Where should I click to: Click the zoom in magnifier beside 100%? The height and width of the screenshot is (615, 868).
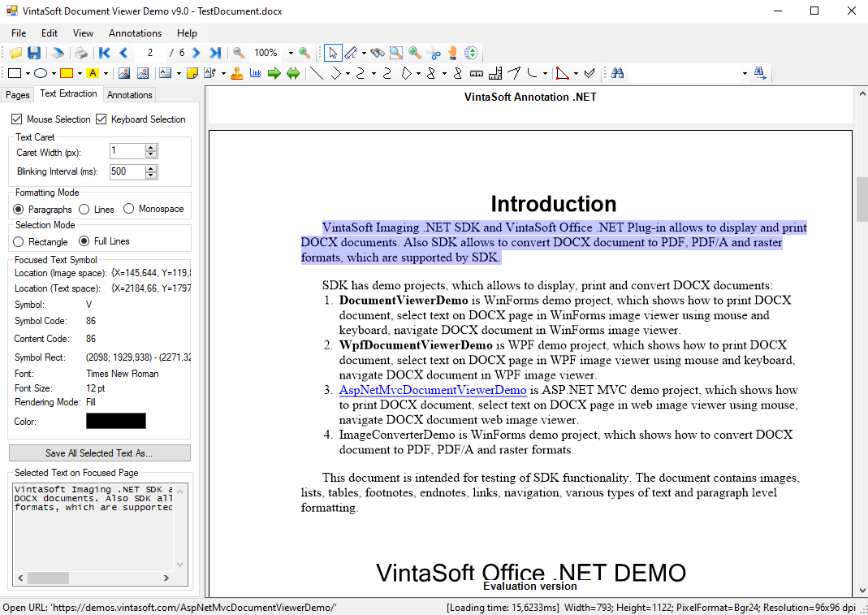pyautogui.click(x=304, y=53)
